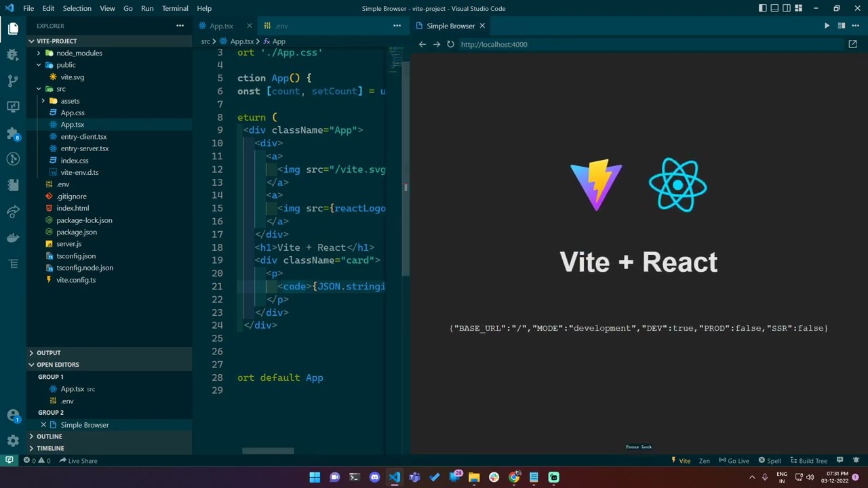Screen dimensions: 868x488
Task: Focus the localhost:4000 URL field
Action: [650, 44]
